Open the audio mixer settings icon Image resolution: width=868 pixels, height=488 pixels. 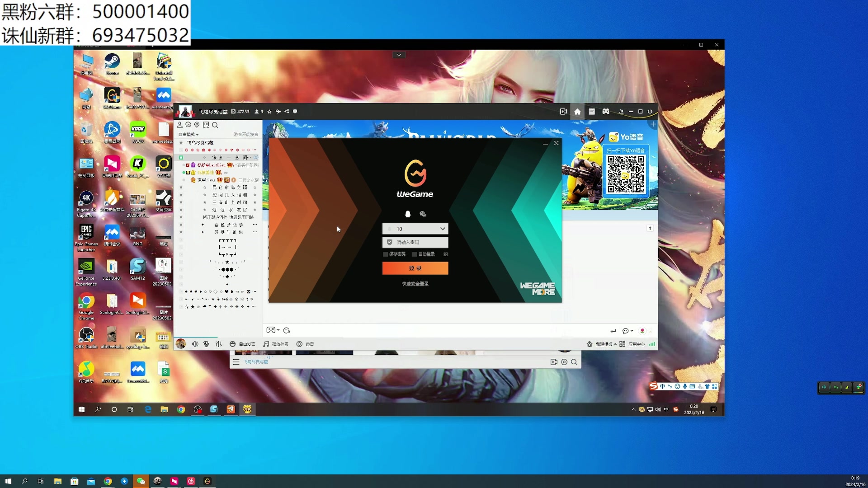[x=219, y=344]
